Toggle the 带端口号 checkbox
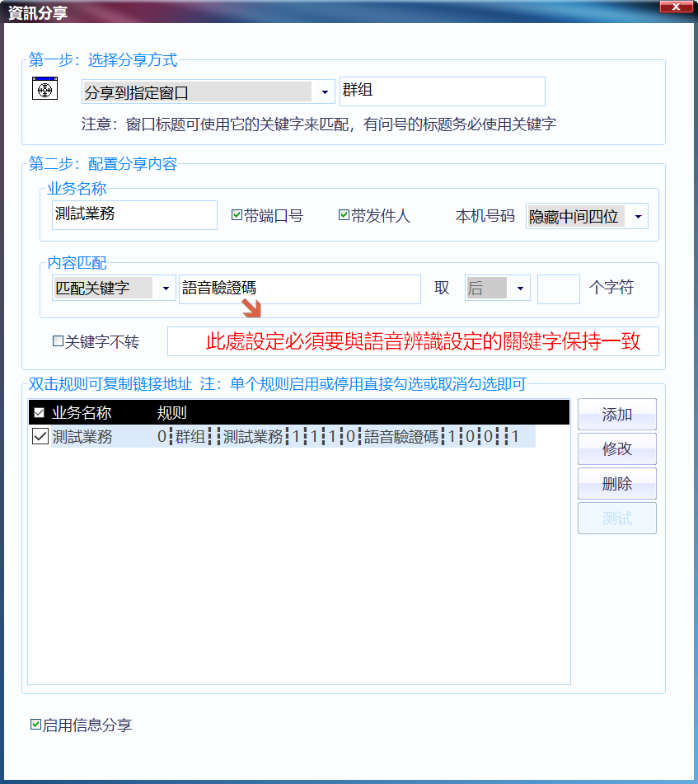 coord(237,216)
